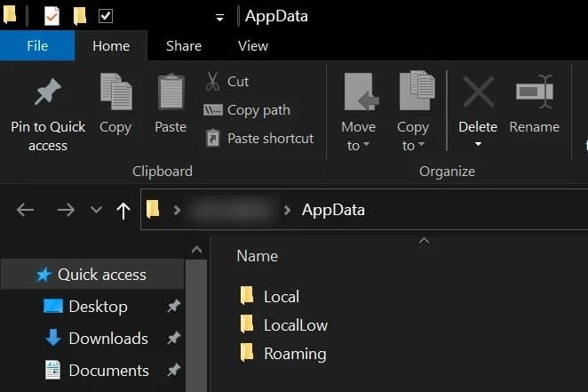Open the Move to dropdown

(358, 145)
